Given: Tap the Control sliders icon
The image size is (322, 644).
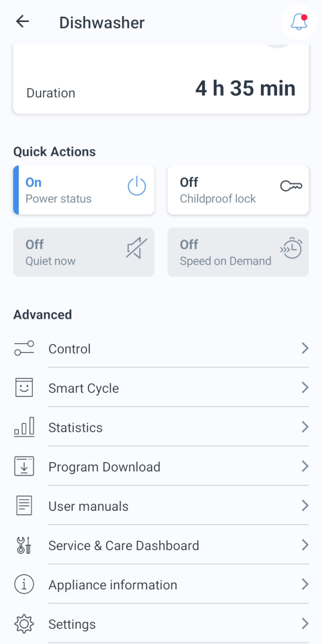Looking at the screenshot, I should coord(24,348).
